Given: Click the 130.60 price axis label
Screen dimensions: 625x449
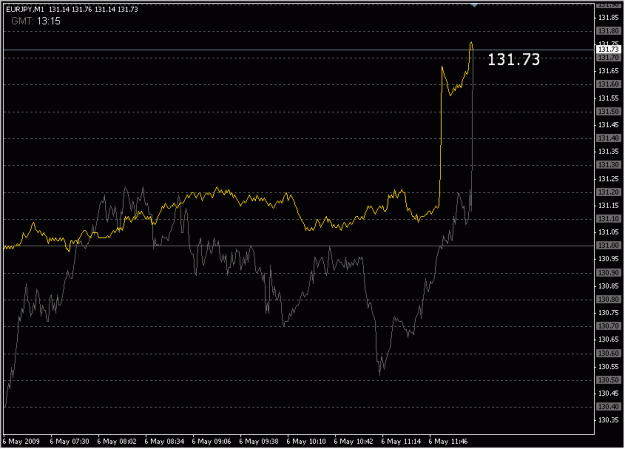Looking at the screenshot, I should pyautogui.click(x=609, y=353).
